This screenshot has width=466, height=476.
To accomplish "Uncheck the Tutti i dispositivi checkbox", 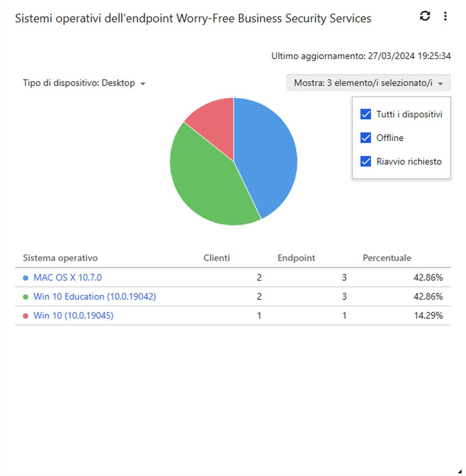I will (x=366, y=114).
